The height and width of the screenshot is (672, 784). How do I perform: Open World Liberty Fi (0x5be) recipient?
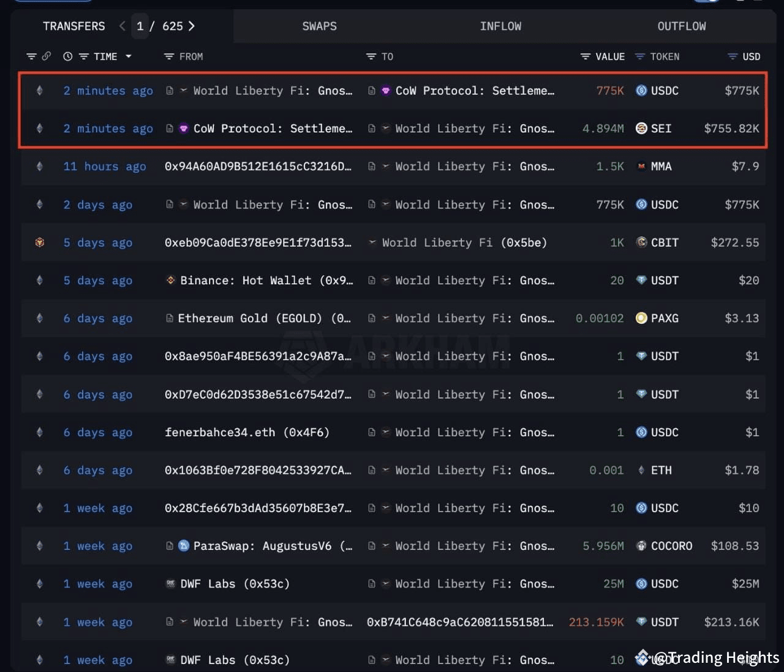[464, 243]
